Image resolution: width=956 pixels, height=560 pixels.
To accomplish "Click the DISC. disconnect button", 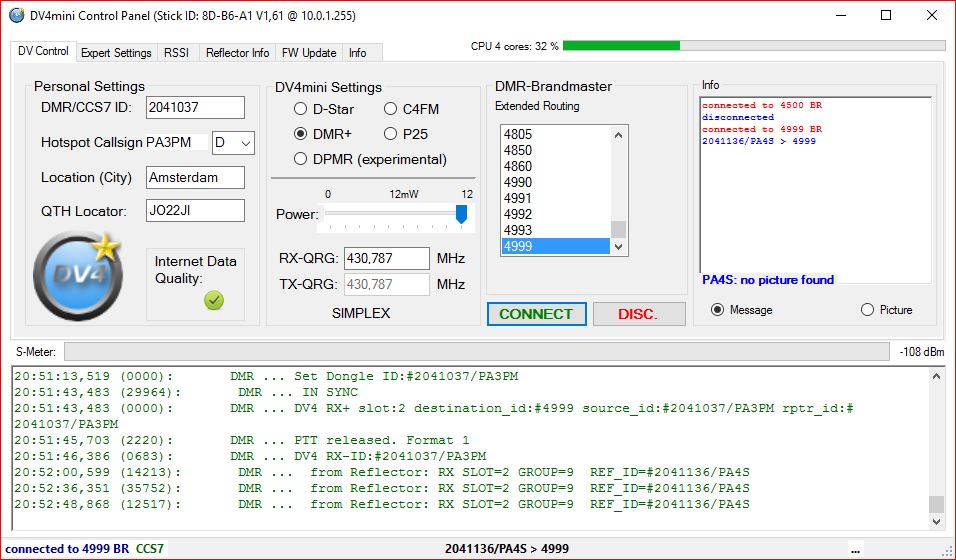I will [638, 314].
